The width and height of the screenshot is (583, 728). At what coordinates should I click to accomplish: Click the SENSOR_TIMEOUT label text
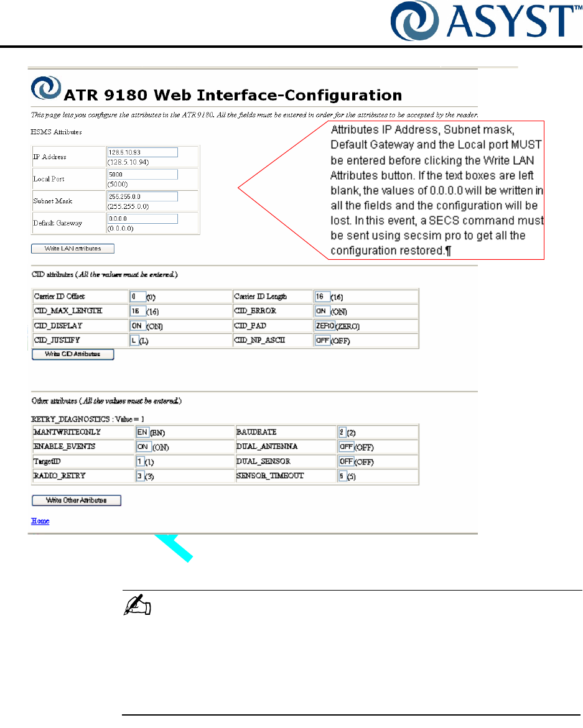click(x=270, y=476)
